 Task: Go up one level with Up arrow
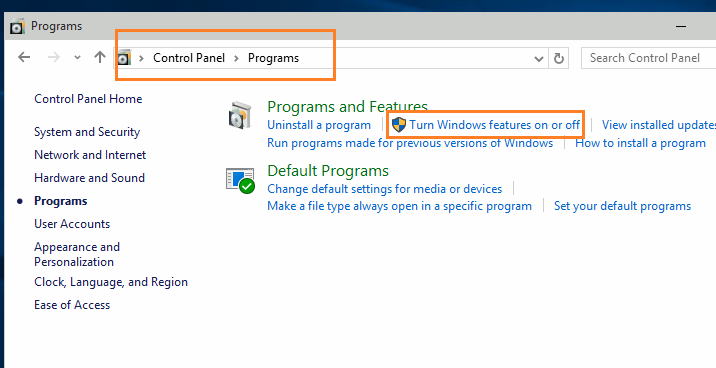pyautogui.click(x=100, y=58)
